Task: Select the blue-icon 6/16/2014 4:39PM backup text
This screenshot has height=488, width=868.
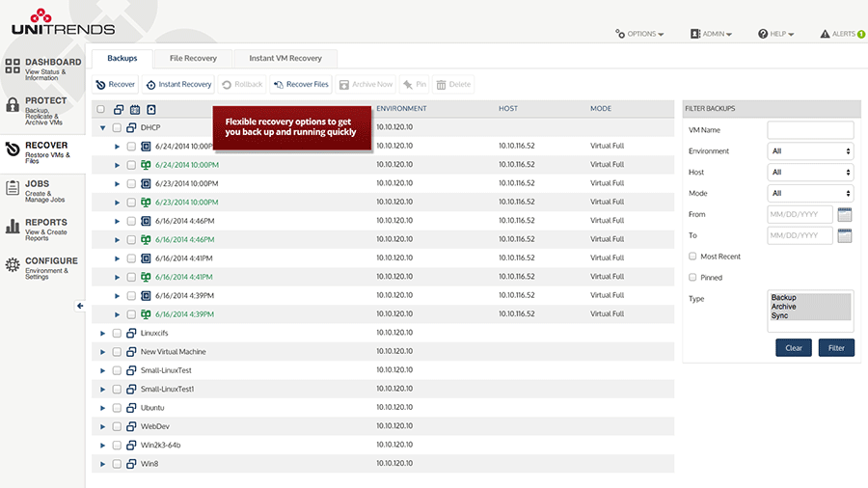Action: [x=184, y=296]
